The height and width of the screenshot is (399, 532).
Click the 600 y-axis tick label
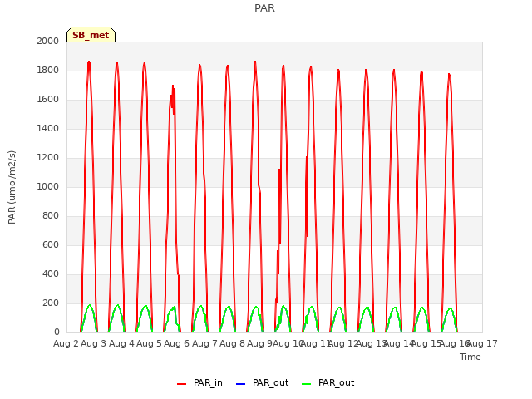(x=51, y=244)
